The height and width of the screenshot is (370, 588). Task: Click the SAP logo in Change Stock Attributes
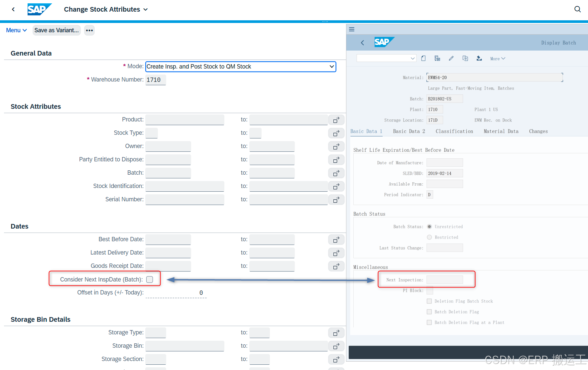(x=40, y=9)
